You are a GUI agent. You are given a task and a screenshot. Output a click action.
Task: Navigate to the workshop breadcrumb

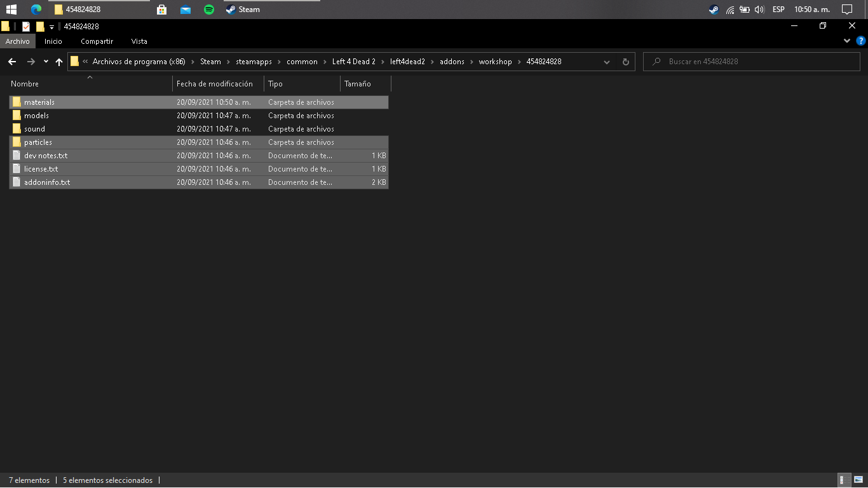pos(496,62)
